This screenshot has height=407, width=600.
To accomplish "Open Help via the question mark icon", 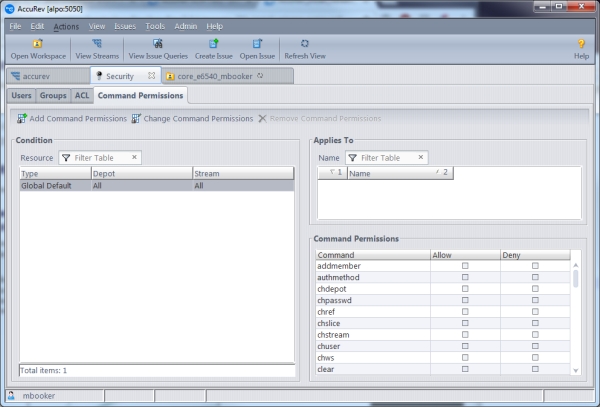I will point(581,44).
